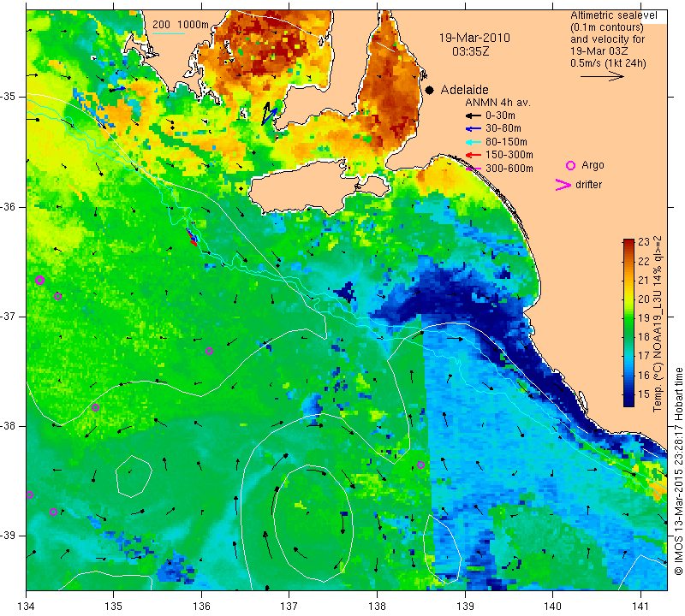Click the black Adelaide city marker dot
The width and height of the screenshot is (685, 616).
(x=430, y=90)
